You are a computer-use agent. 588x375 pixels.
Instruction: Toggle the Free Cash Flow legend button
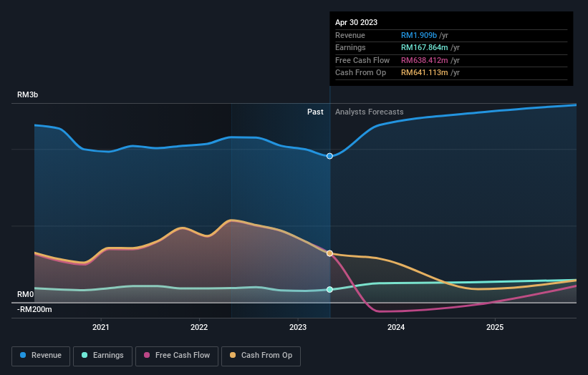pos(177,356)
